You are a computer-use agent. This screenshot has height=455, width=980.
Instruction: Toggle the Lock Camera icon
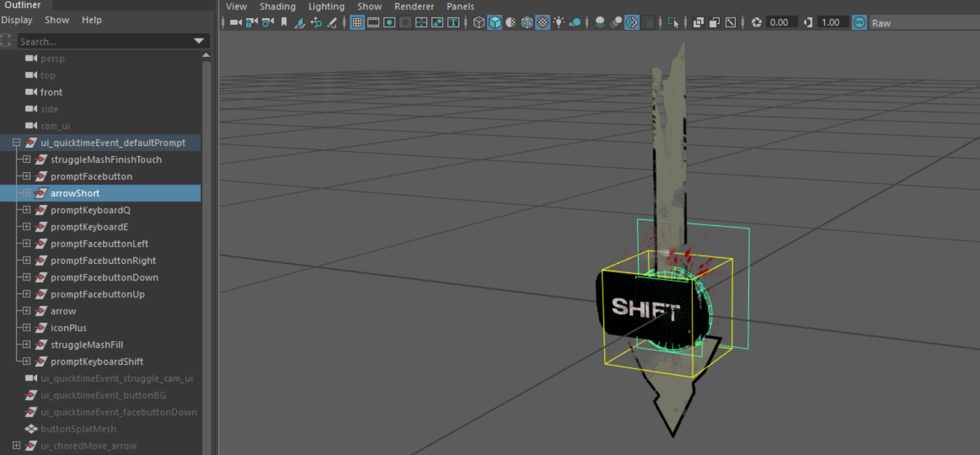[251, 23]
